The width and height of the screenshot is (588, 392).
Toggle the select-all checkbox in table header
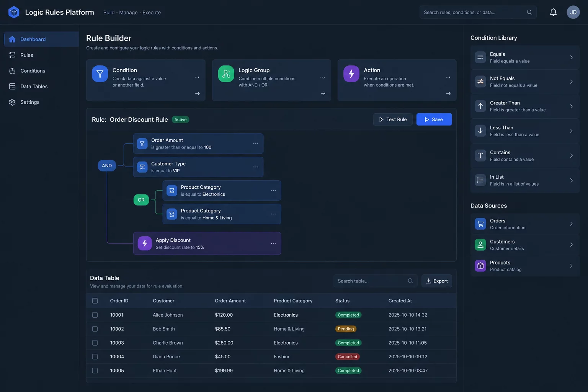point(95,301)
